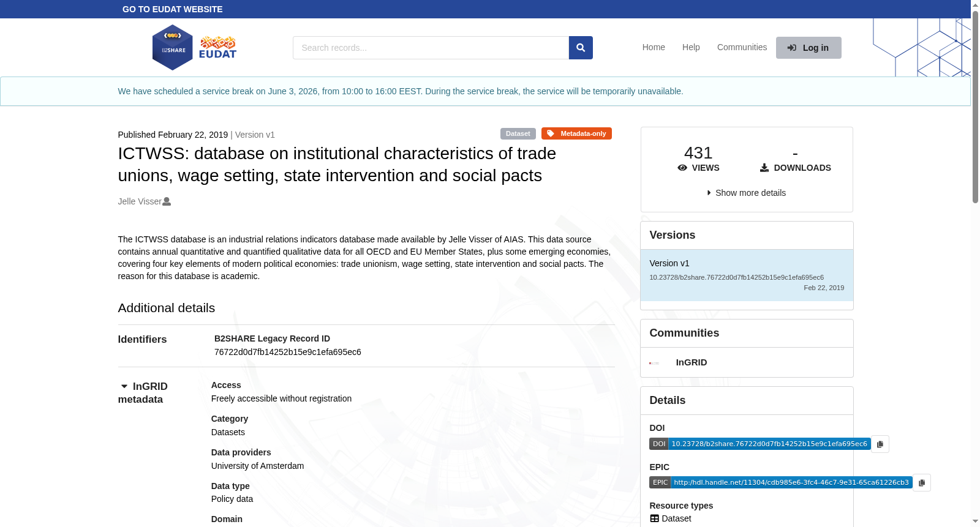Viewport: 980px width, 527px height.
Task: Click the Dataset badge label
Action: click(x=518, y=133)
